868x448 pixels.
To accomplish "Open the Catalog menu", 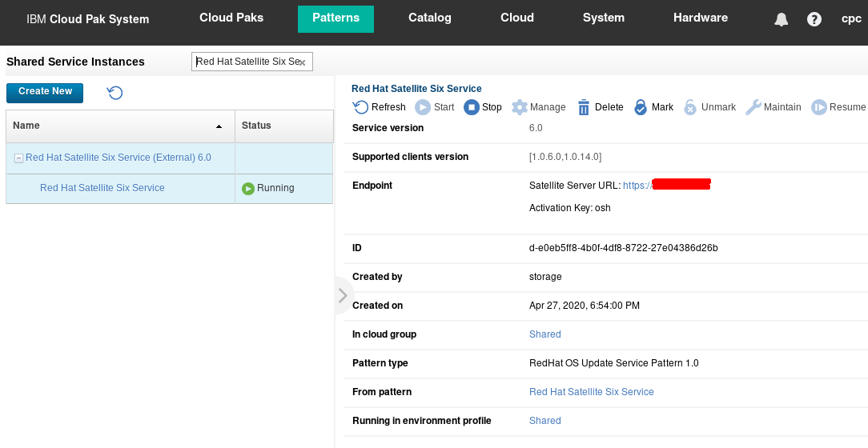I will pos(429,18).
